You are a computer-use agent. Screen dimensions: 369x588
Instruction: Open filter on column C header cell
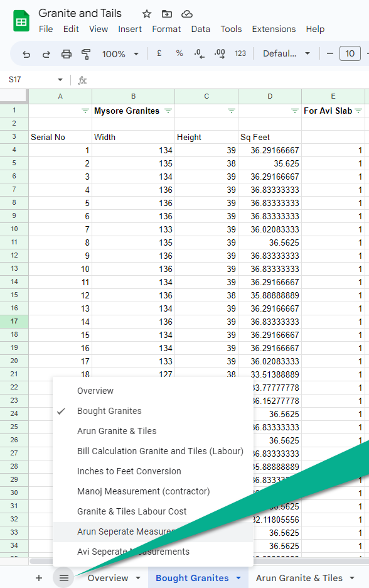click(232, 111)
